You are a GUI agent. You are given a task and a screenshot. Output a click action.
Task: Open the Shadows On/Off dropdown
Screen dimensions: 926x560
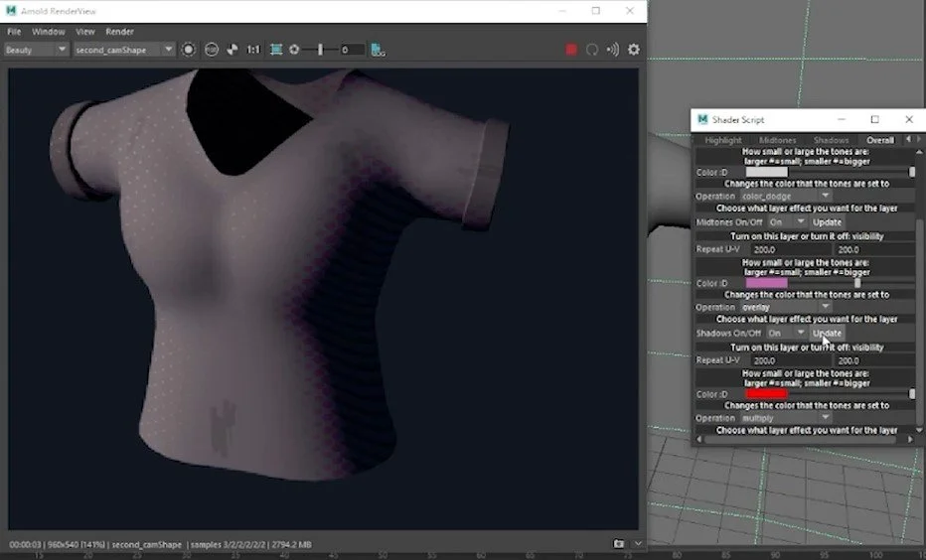pyautogui.click(x=787, y=333)
